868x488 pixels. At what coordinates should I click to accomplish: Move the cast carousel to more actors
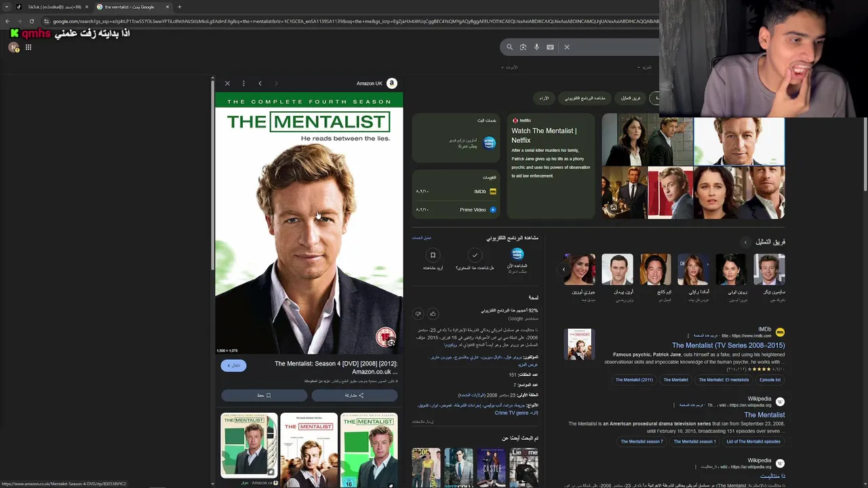coord(564,269)
